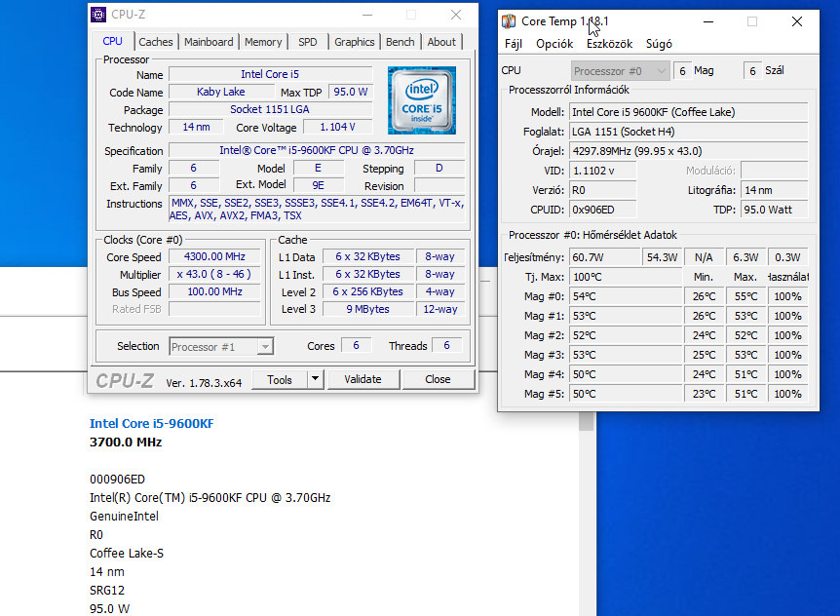Click the Max TDP 95.0 W value
The image size is (840, 616).
pos(351,92)
